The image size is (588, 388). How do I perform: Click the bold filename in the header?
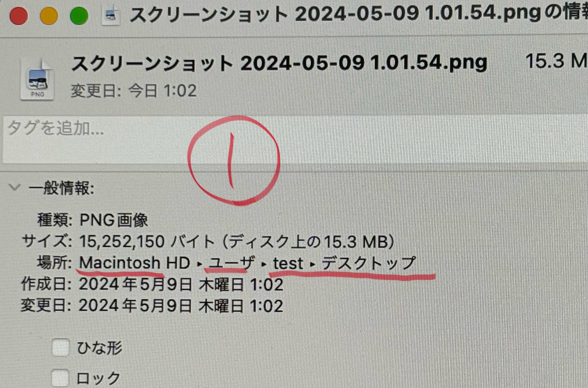coord(279,64)
